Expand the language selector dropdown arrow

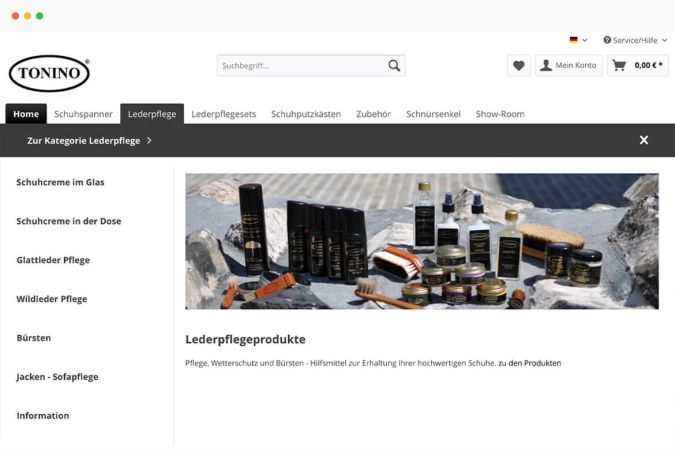(585, 40)
